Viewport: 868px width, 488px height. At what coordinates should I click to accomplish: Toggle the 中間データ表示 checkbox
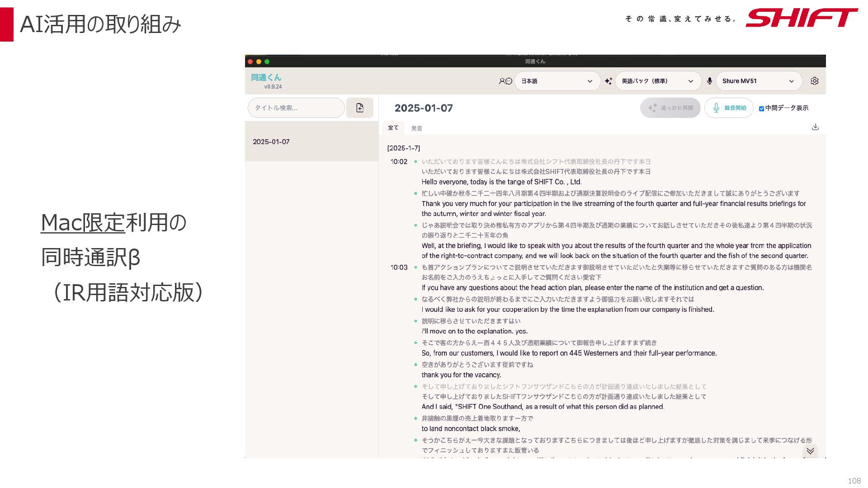tap(761, 108)
